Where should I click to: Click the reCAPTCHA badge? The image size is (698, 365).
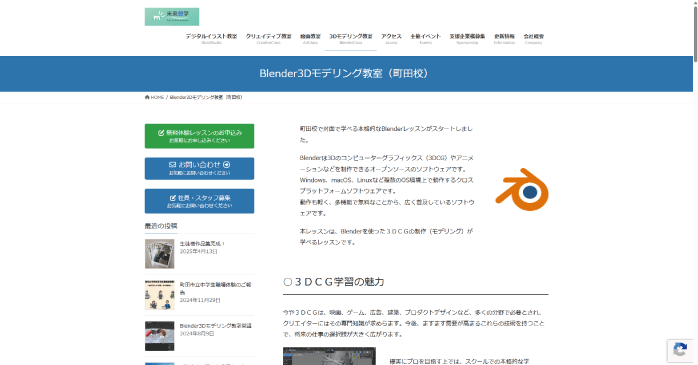coord(680,350)
